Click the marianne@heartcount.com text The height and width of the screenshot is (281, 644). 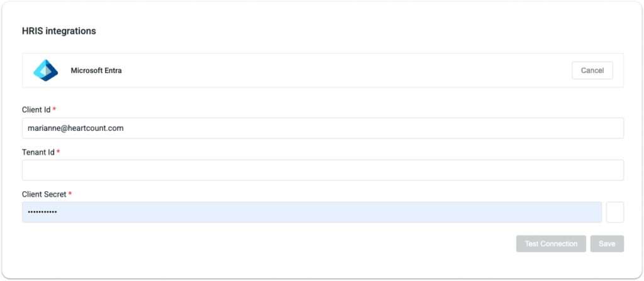pos(75,128)
